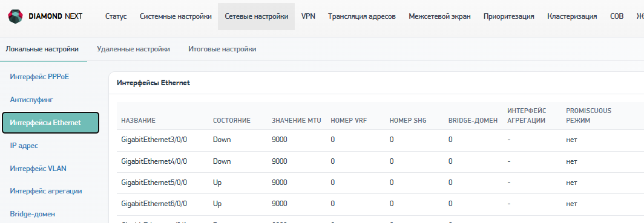Open Межсетевой экран menu
Viewport: 644px width, 223px height.
(x=440, y=16)
